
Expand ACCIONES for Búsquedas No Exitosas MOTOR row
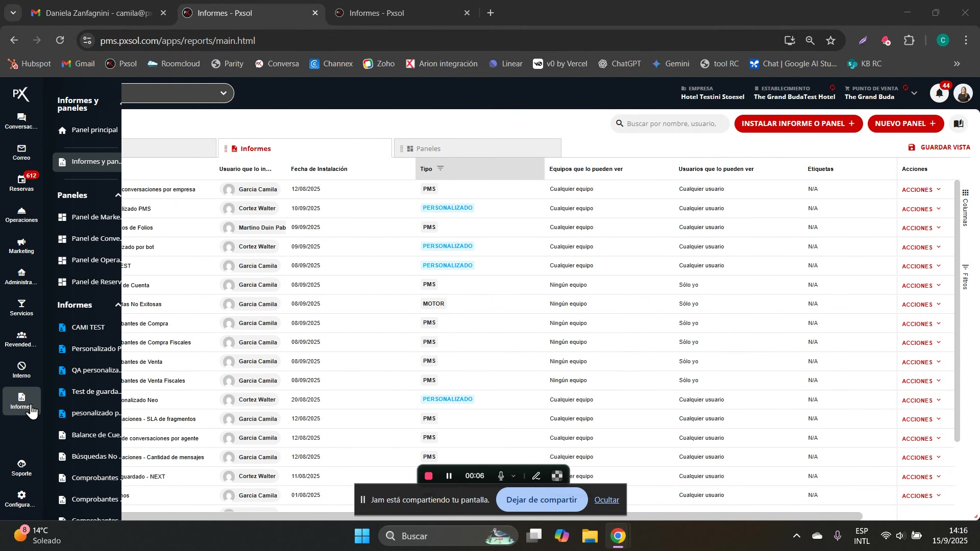[x=921, y=305]
